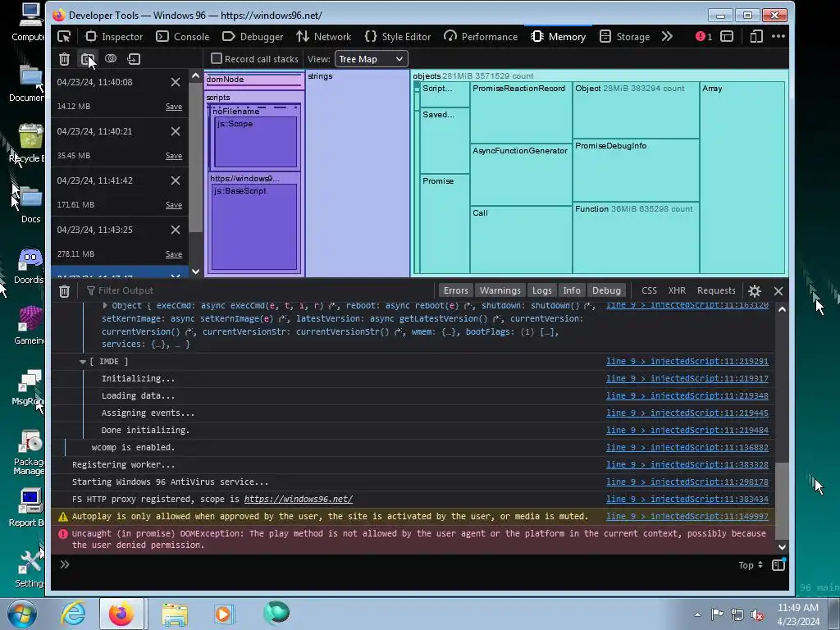Click console scroll down arrow
The width and height of the screenshot is (840, 630).
(782, 547)
